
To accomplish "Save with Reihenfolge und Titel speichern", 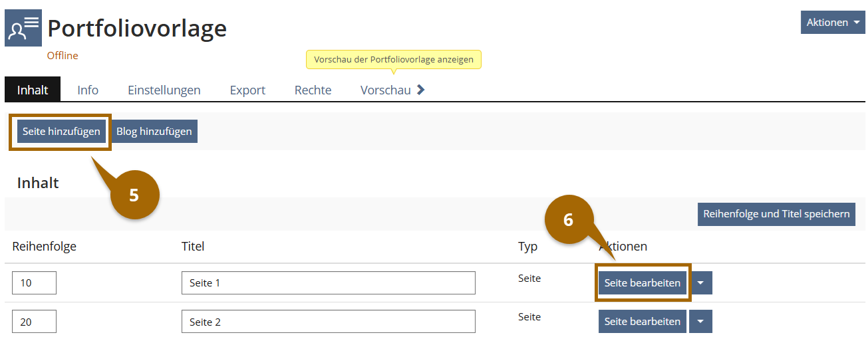I will (776, 214).
